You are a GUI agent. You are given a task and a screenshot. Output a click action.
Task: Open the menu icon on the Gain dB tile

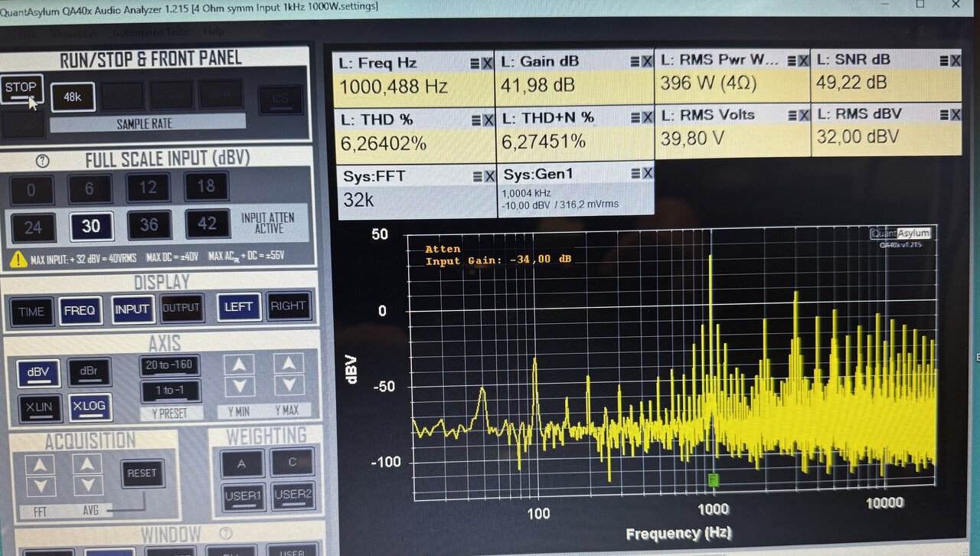pyautogui.click(x=635, y=61)
